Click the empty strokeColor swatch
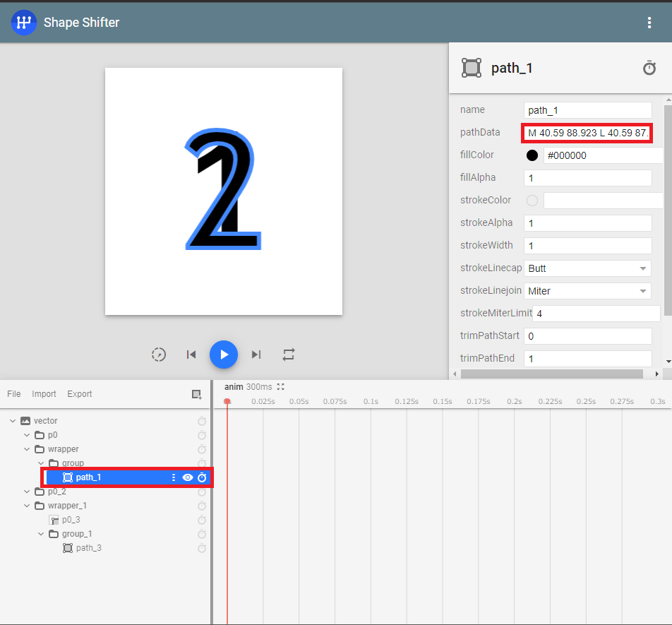This screenshot has width=672, height=625. coord(532,200)
